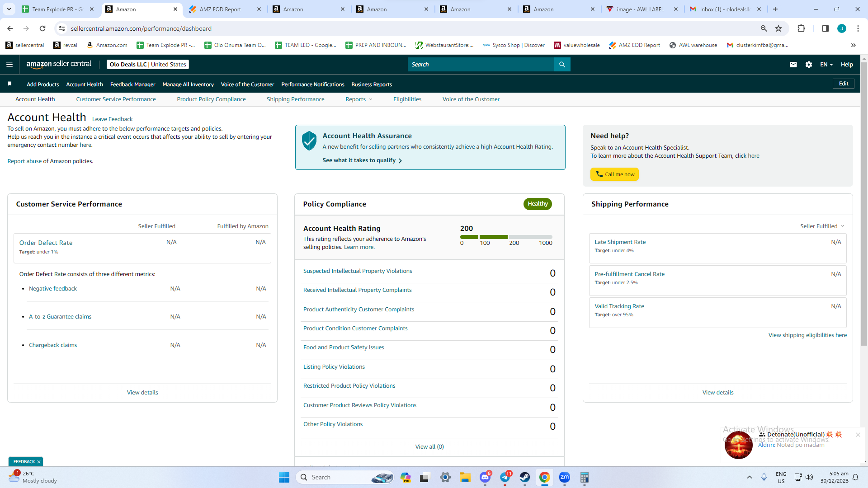Click the Account Health Assurance shield icon
The height and width of the screenshot is (488, 868).
pyautogui.click(x=309, y=141)
